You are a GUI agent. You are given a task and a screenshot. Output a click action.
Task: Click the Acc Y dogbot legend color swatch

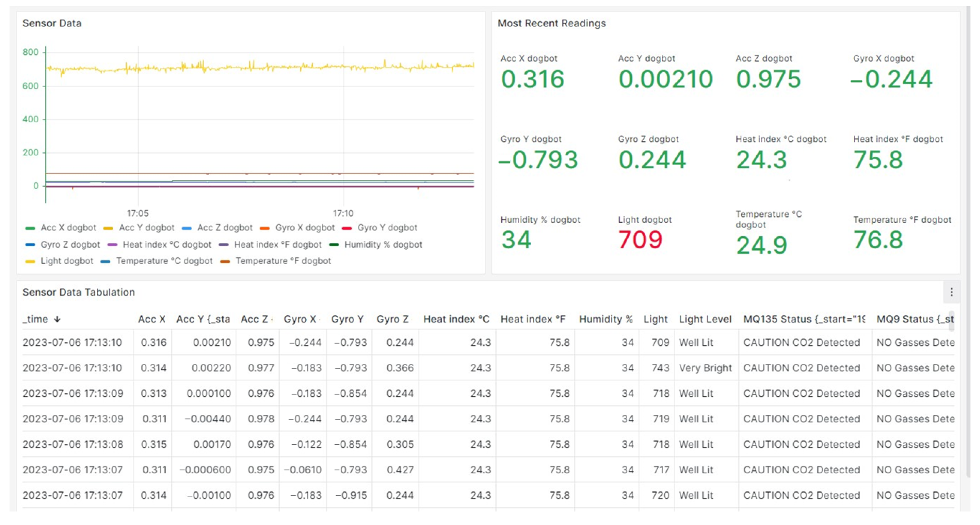(108, 228)
